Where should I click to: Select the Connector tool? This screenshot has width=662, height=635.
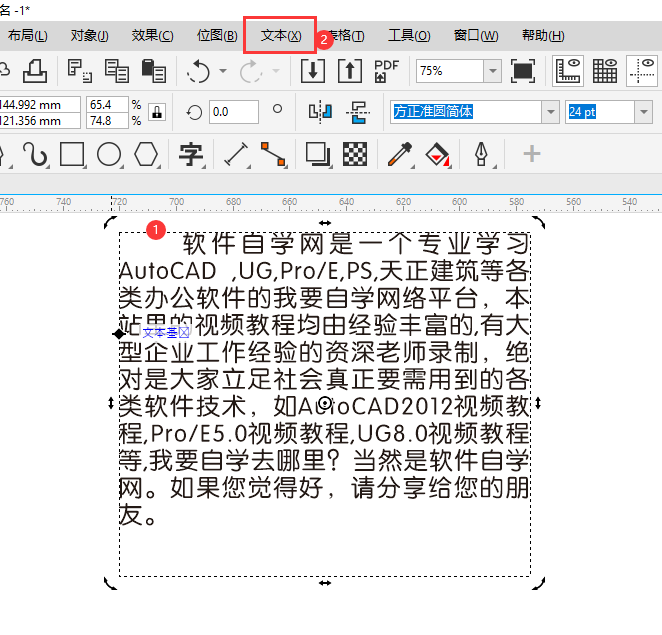(273, 154)
